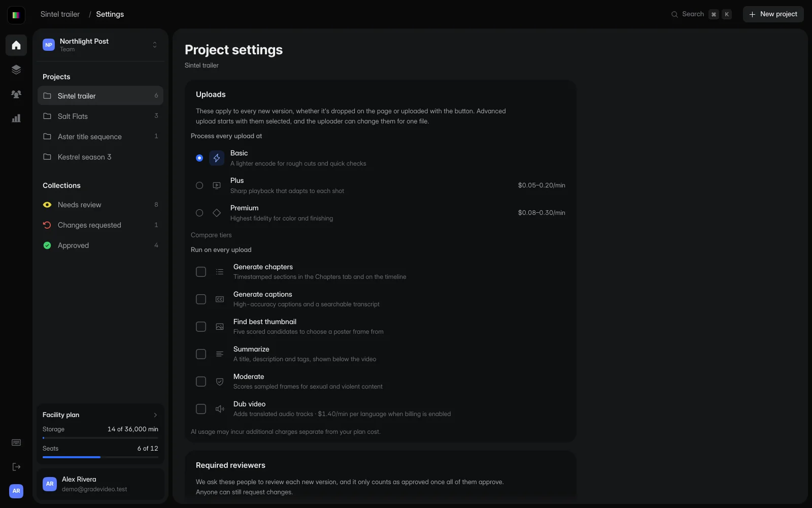Open the Approved collection
The height and width of the screenshot is (508, 812).
(100, 245)
